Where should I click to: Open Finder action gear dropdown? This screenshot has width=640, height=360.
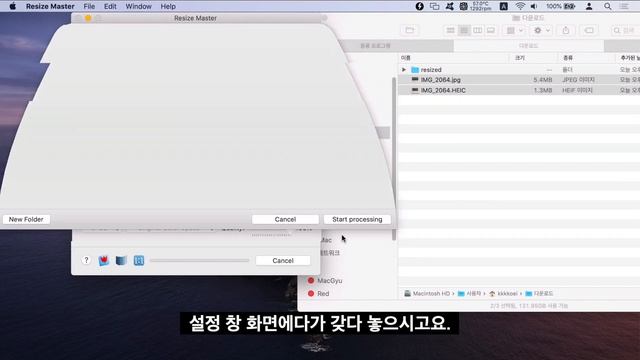(x=542, y=30)
